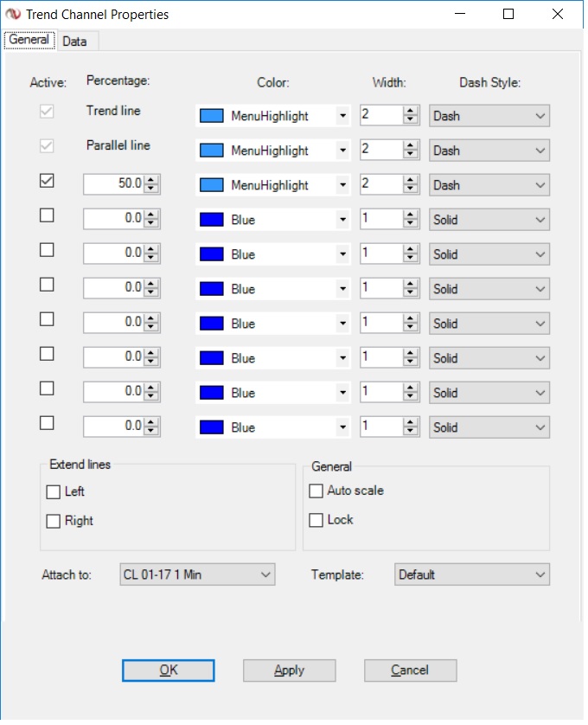Enable the Extend lines Right checkbox

tap(54, 522)
